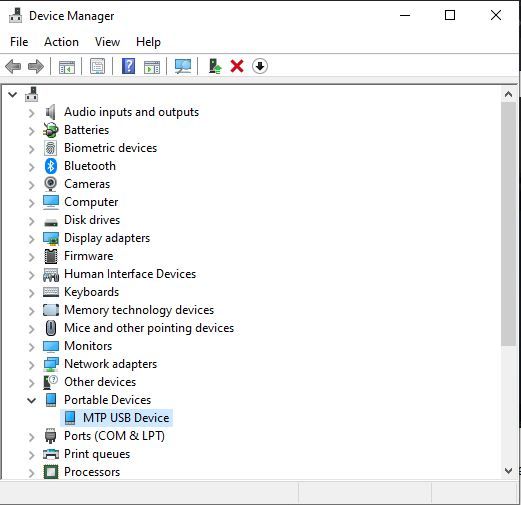Click the Processors chip icon
The width and height of the screenshot is (521, 505).
(51, 472)
